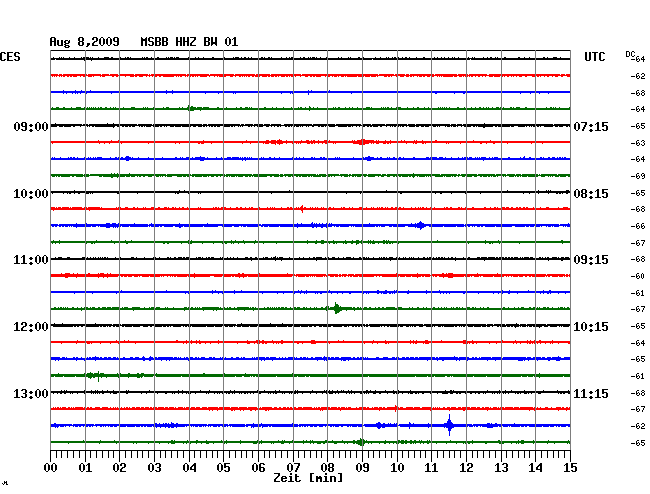The height and width of the screenshot is (494, 650).
Task: Click the 07:15 UTC time label
Action: pyautogui.click(x=590, y=127)
